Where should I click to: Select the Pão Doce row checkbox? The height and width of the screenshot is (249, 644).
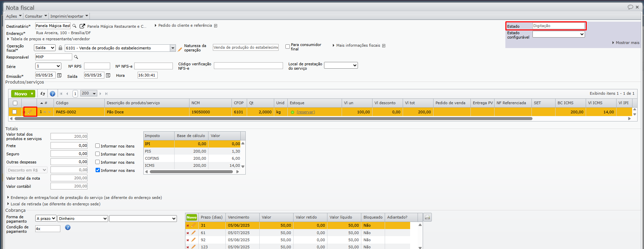14,112
